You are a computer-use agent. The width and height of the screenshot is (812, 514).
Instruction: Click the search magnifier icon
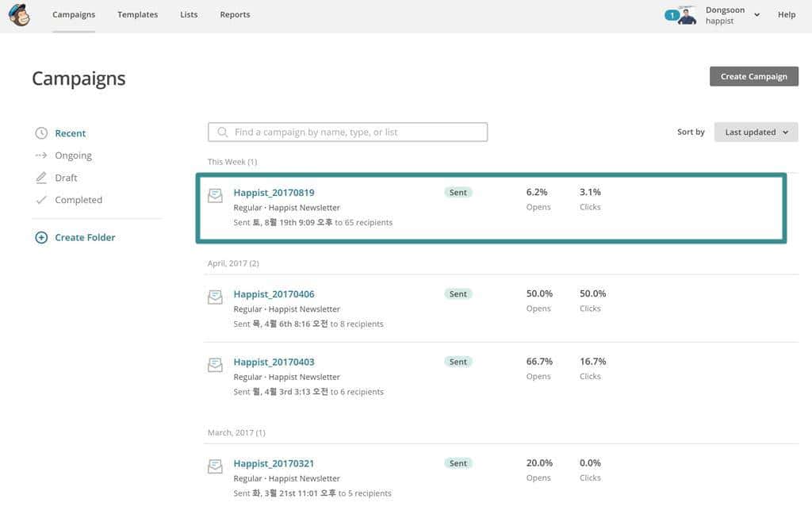click(x=222, y=131)
